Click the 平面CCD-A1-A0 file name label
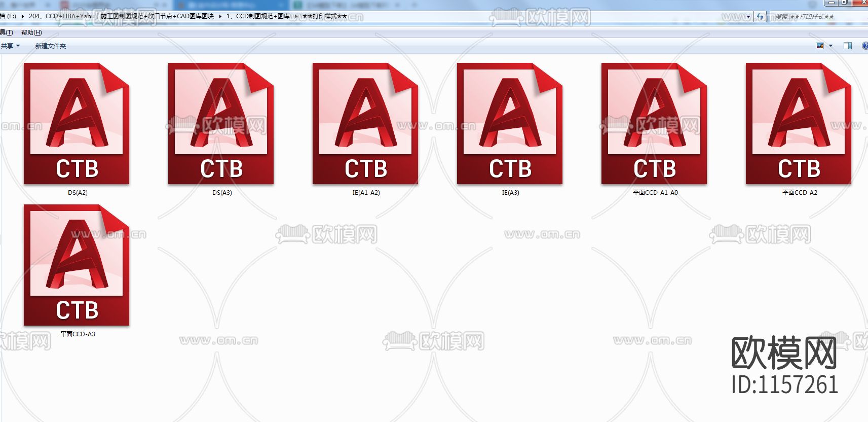Image resolution: width=868 pixels, height=422 pixels. [655, 193]
